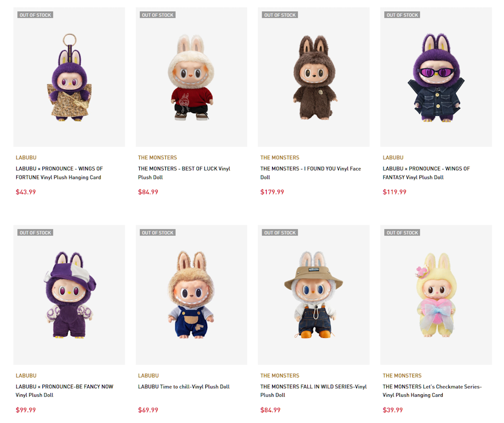The image size is (504, 423).
Task: Select the Be Fancy Now purple doll picture
Action: tap(69, 295)
